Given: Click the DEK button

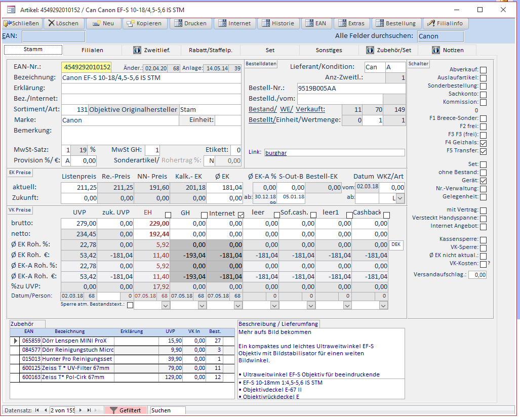Looking at the screenshot, I should [x=396, y=244].
